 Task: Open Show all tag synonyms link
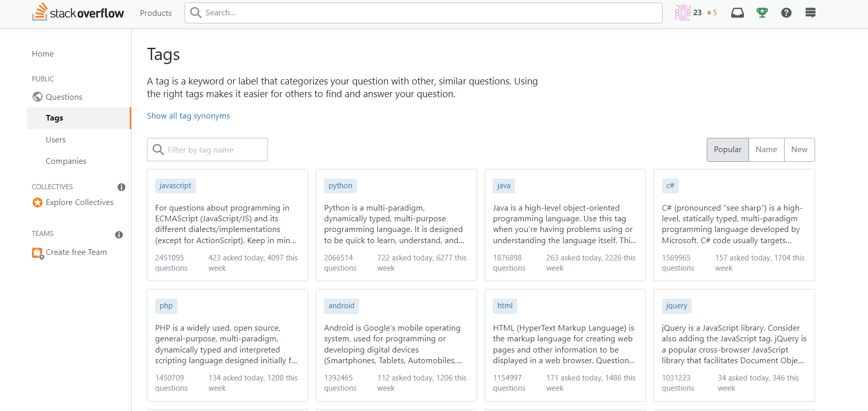tap(188, 116)
